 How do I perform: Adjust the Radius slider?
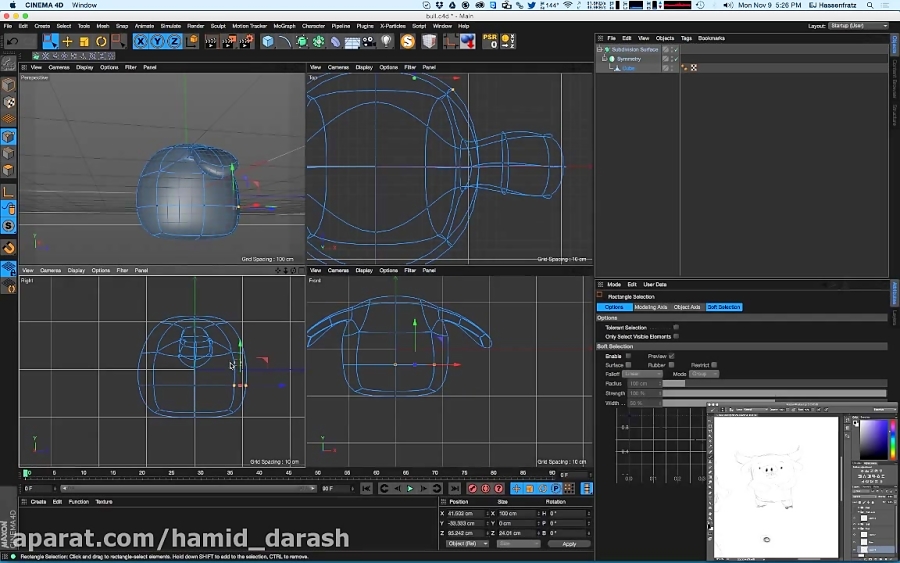774,383
